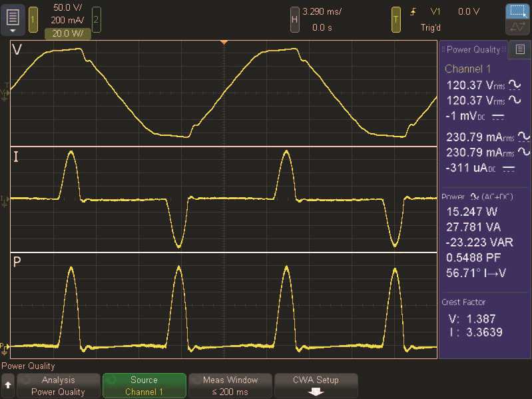The image size is (532, 399).
Task: Click the Power Quality panel header
Action: click(x=473, y=50)
